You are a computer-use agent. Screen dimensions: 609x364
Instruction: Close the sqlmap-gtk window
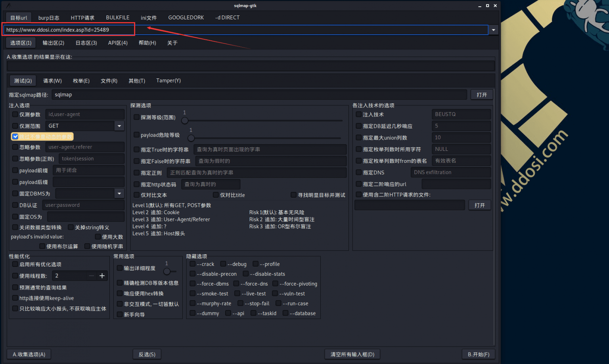pyautogui.click(x=495, y=6)
